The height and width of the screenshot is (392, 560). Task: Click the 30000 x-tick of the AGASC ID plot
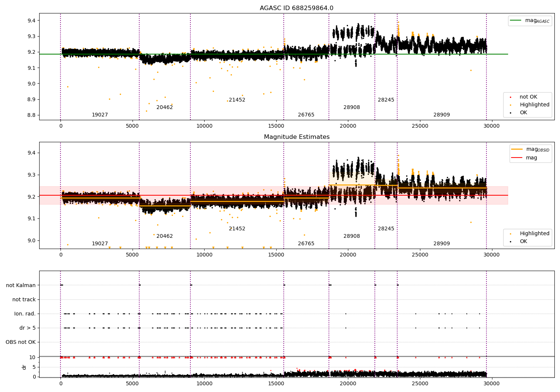coord(492,126)
